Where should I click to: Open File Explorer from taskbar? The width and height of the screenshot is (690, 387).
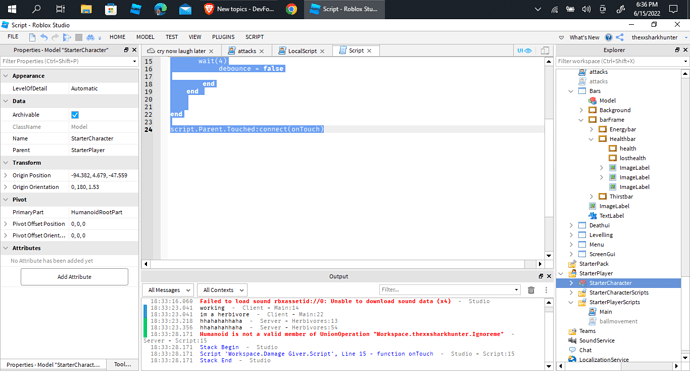click(86, 9)
